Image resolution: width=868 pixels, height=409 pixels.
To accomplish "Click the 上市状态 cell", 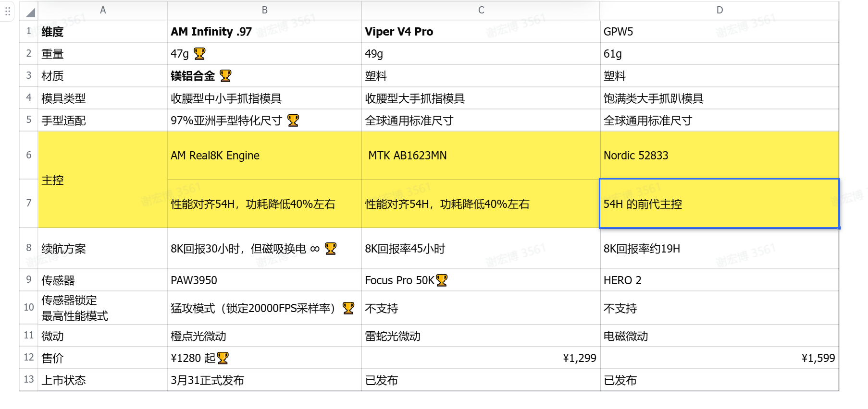I will point(103,380).
